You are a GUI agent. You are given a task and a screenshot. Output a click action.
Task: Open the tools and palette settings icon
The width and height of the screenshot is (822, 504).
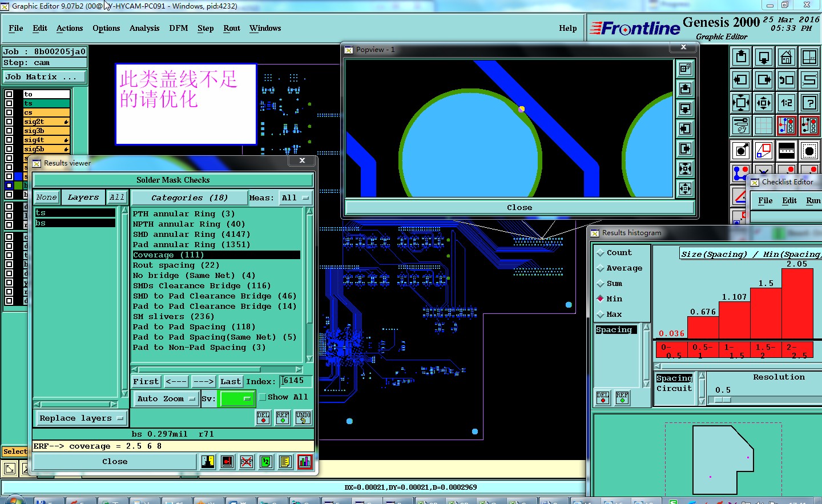pos(741,126)
